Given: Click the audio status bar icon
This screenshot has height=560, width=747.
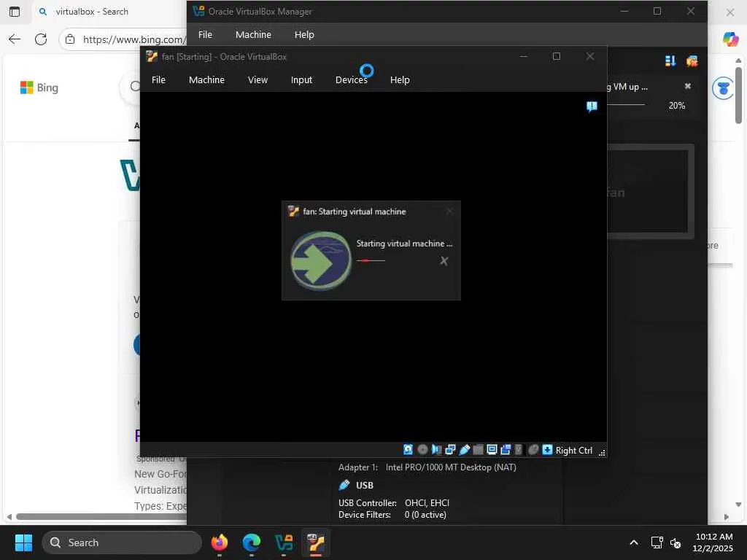Looking at the screenshot, I should 436,449.
